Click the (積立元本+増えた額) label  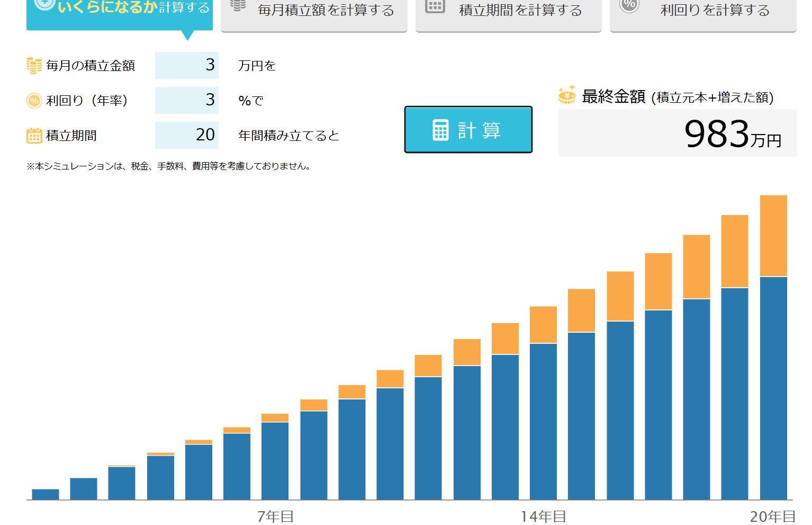click(x=712, y=97)
